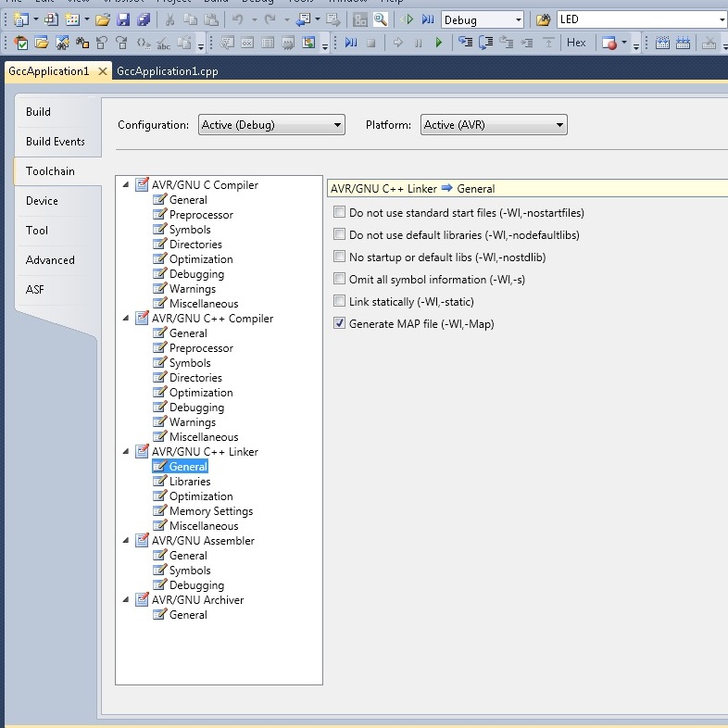Select Memory Settings under C++ Linker

tap(210, 511)
